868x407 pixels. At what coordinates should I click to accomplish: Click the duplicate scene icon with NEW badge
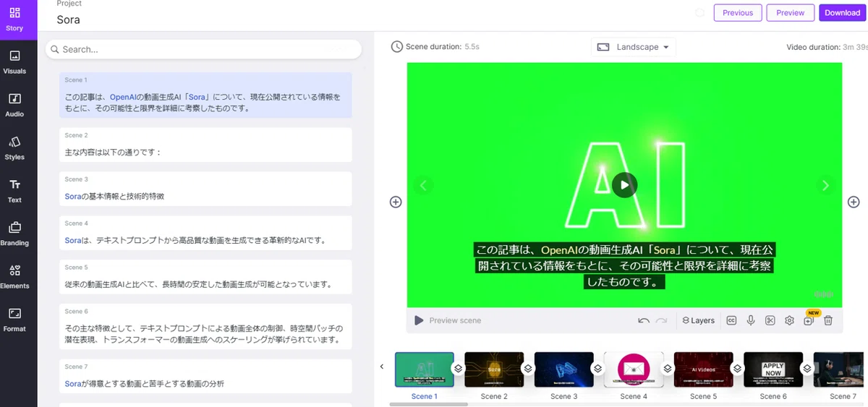tap(809, 320)
